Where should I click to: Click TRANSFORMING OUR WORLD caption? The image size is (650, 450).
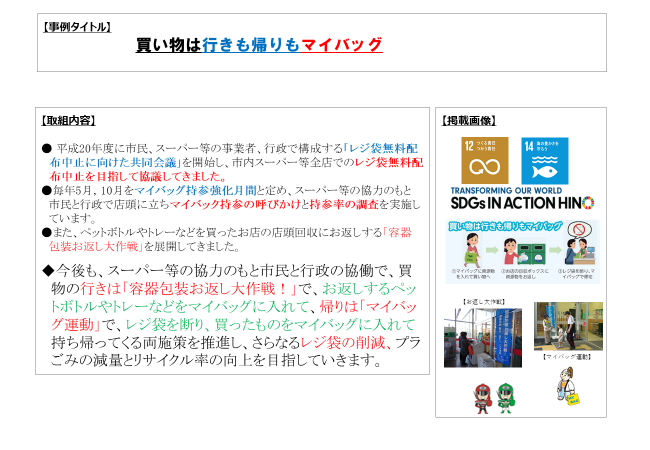(506, 191)
